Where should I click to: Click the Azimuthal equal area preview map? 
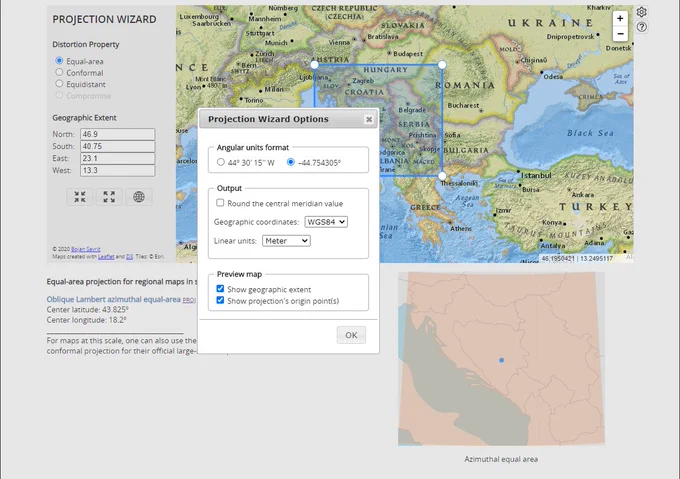pos(501,359)
